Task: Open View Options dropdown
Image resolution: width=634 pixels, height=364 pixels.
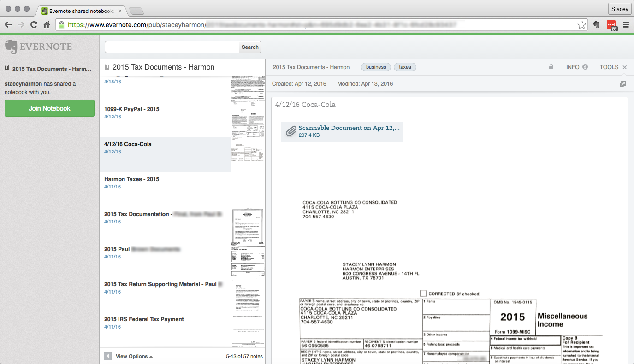Action: pyautogui.click(x=134, y=356)
